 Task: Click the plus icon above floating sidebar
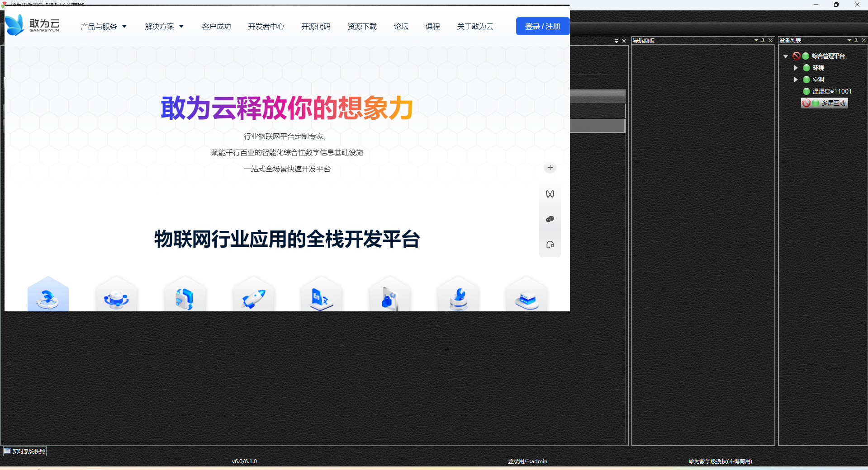[550, 168]
